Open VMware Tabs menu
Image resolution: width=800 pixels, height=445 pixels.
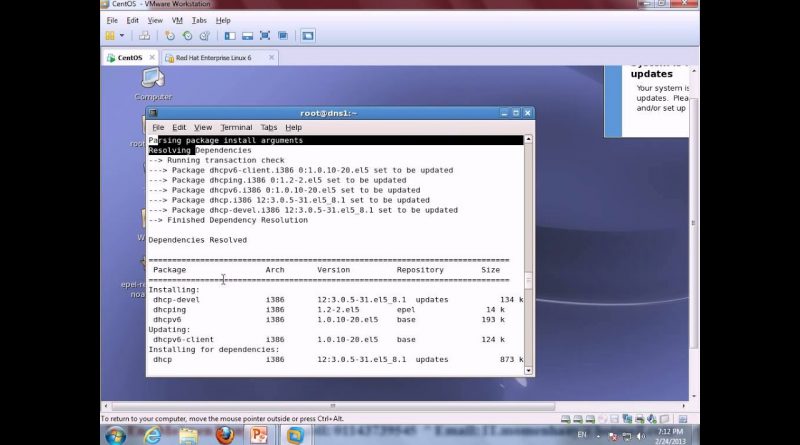coord(199,20)
